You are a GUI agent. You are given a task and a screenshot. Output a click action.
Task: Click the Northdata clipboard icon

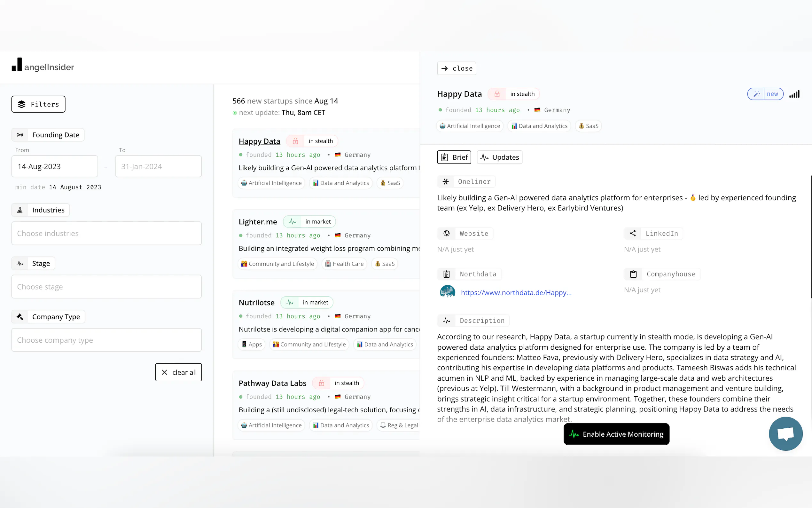coord(447,274)
